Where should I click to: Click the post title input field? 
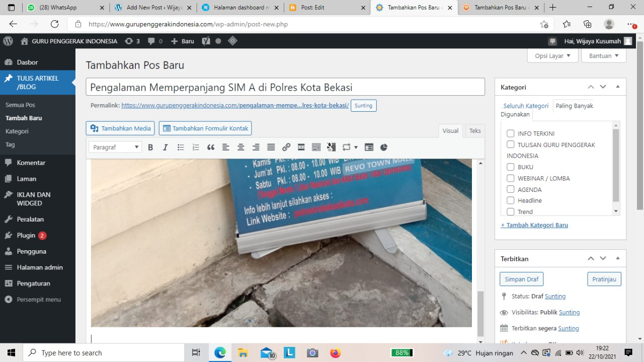click(x=285, y=87)
